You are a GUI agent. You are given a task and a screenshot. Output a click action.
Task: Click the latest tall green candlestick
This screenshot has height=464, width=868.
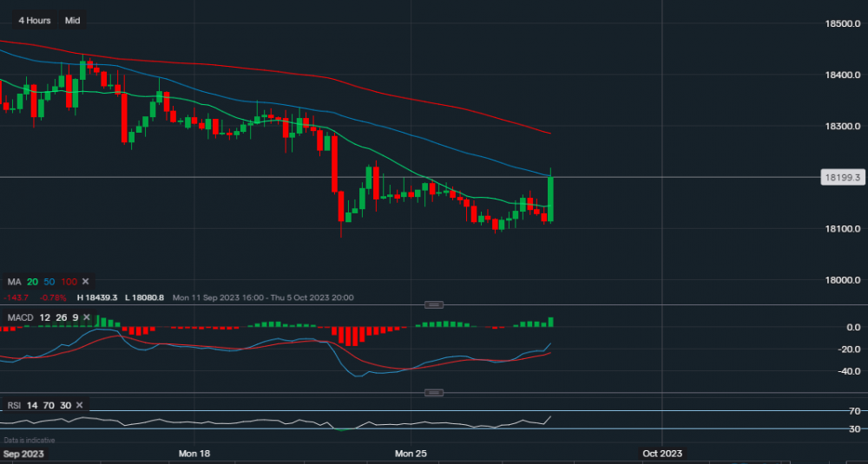tap(551, 199)
